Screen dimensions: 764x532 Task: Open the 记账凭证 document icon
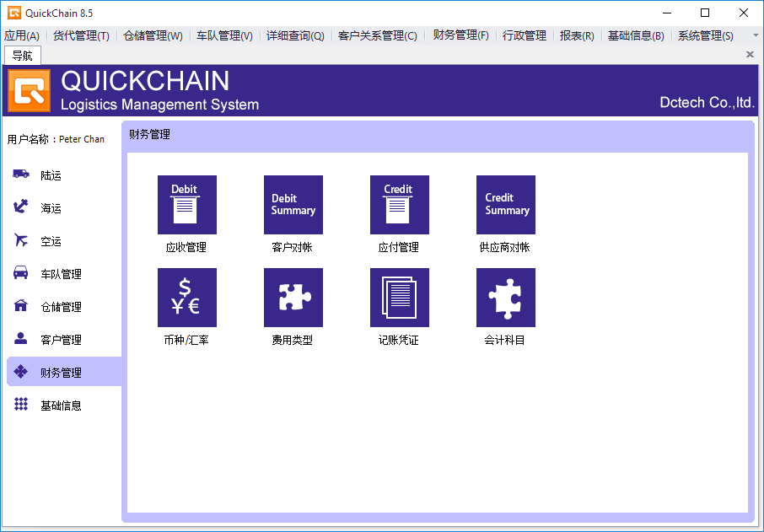tap(399, 298)
